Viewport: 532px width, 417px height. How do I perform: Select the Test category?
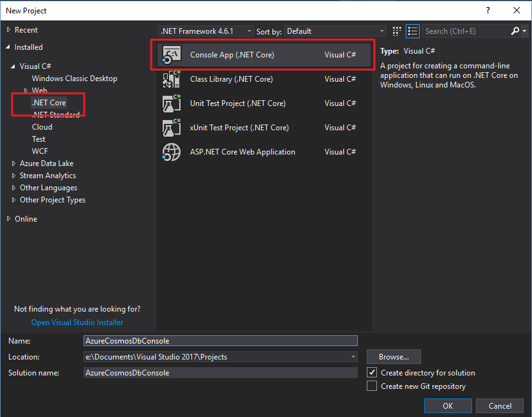click(x=38, y=139)
